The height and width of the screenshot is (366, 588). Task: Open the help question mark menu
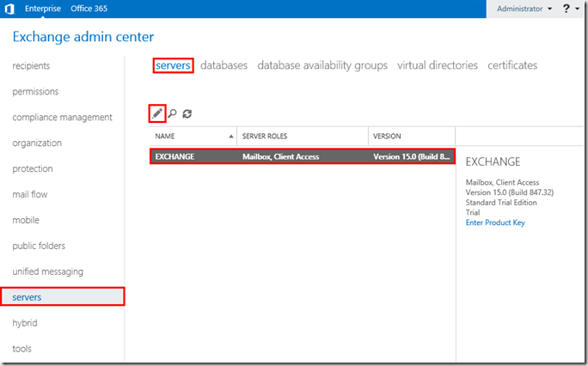[568, 9]
